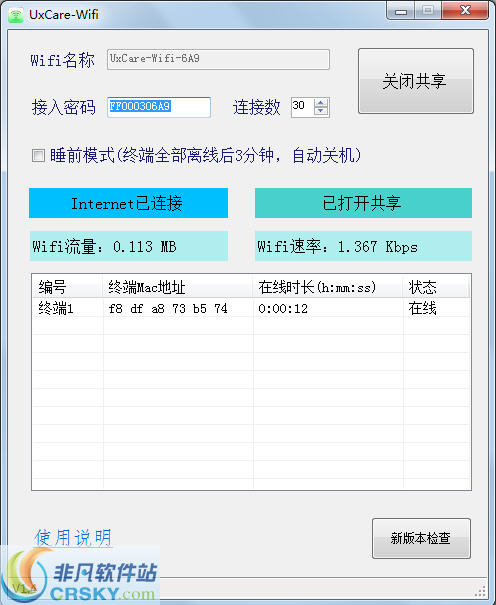Click the Wifi名称 label

[x=62, y=60]
